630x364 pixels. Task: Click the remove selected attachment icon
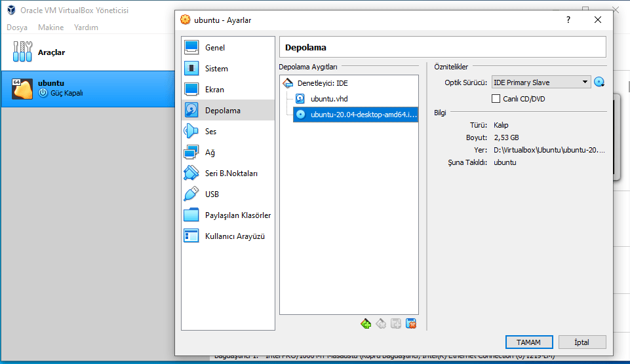coord(411,323)
